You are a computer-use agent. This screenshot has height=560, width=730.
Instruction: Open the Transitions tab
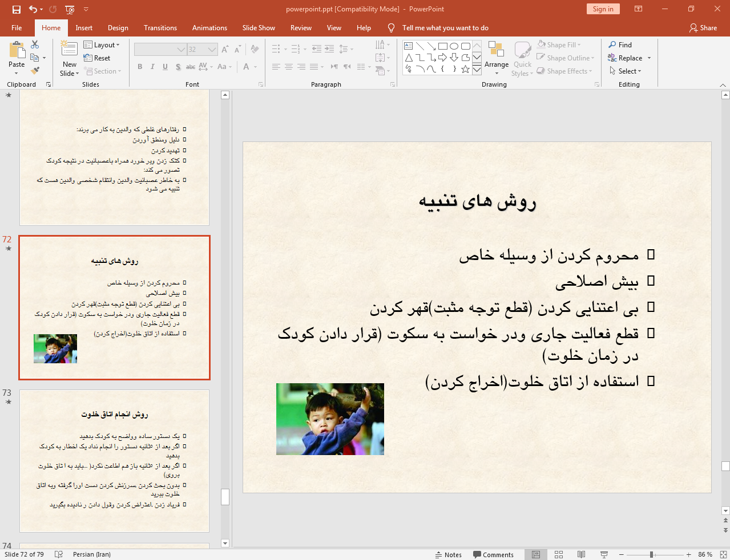160,28
